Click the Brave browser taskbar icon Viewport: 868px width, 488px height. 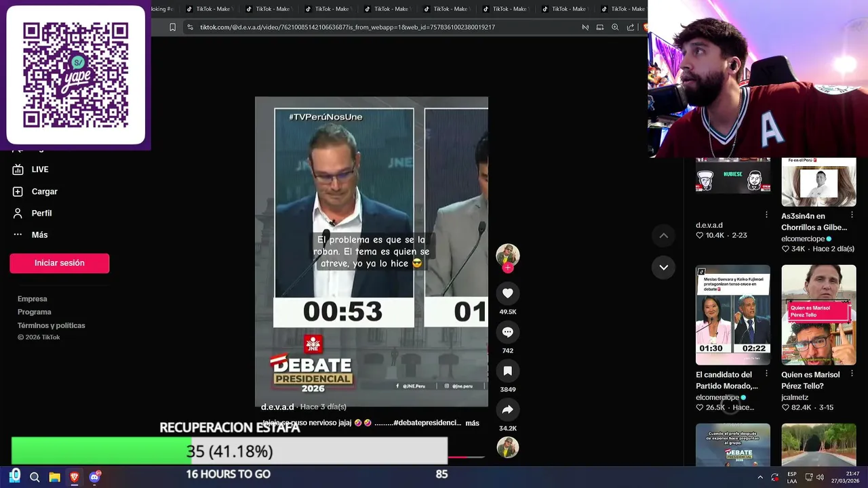click(74, 477)
